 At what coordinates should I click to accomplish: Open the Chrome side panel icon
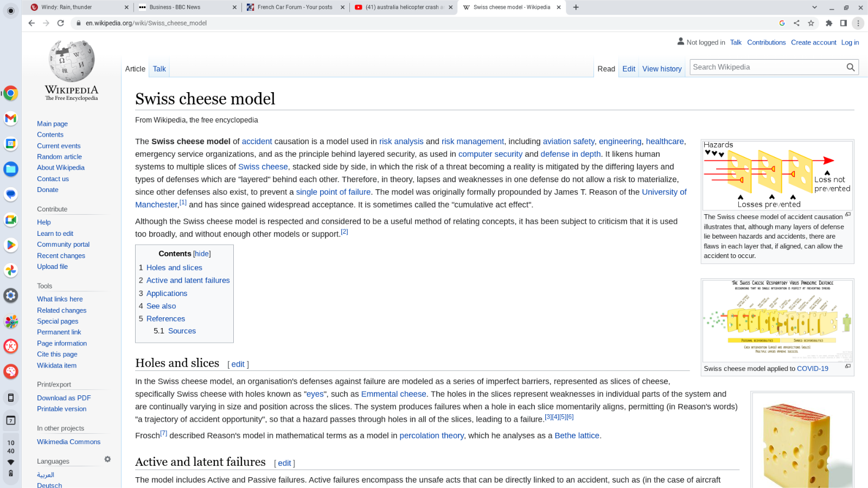844,23
